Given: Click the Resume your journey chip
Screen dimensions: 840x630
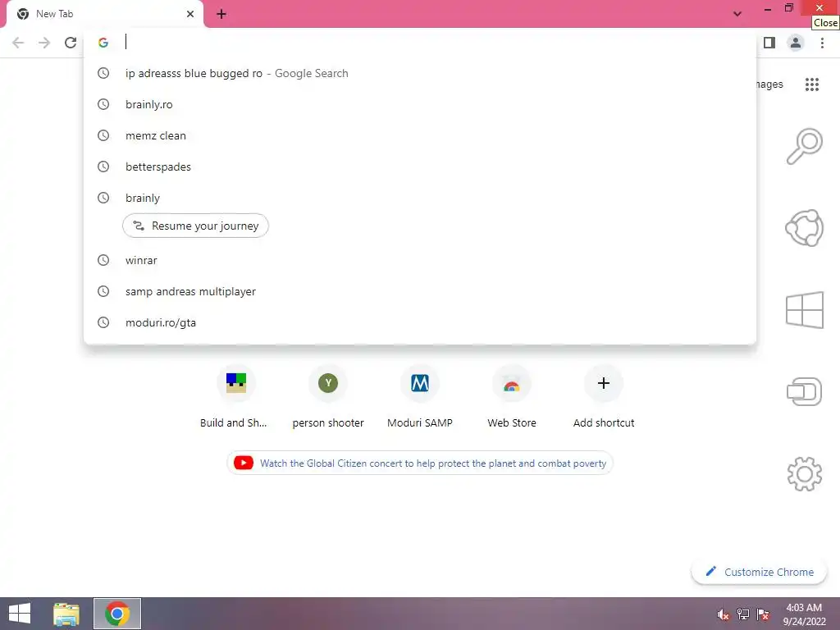Looking at the screenshot, I should point(195,226).
